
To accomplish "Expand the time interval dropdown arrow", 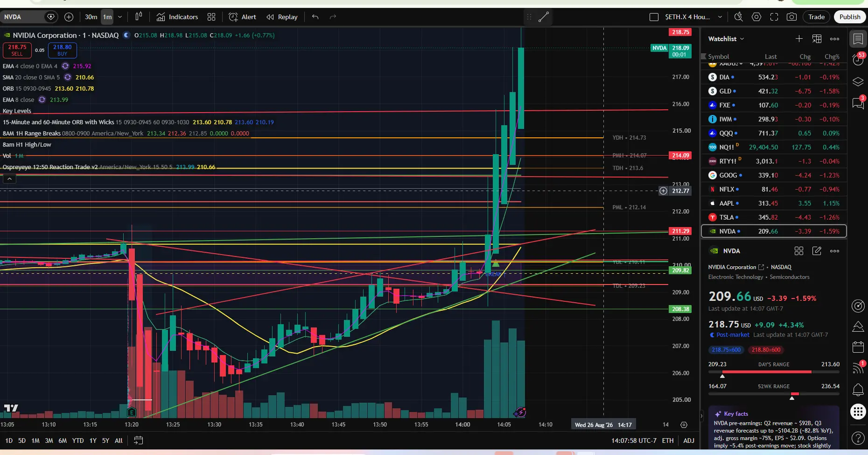I will tap(120, 17).
